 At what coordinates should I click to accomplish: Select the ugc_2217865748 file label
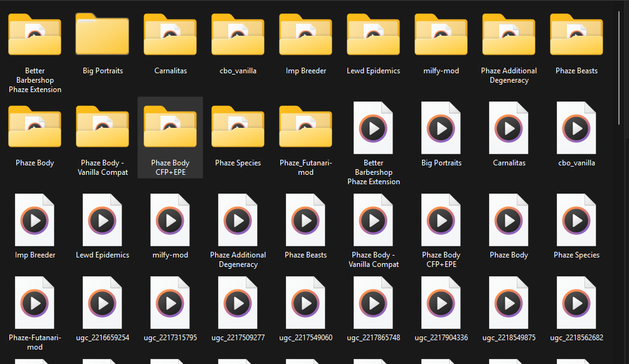pos(374,338)
